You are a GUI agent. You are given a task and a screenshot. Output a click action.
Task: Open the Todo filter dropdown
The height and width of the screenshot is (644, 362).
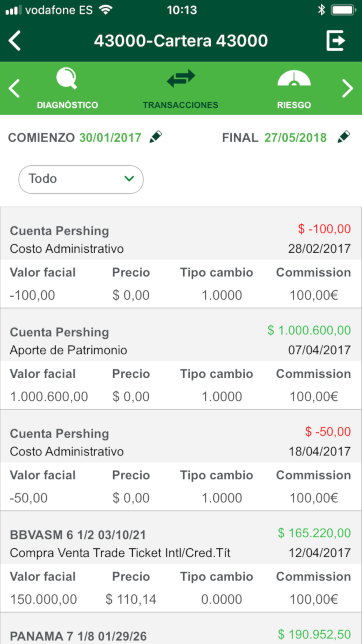pyautogui.click(x=81, y=179)
